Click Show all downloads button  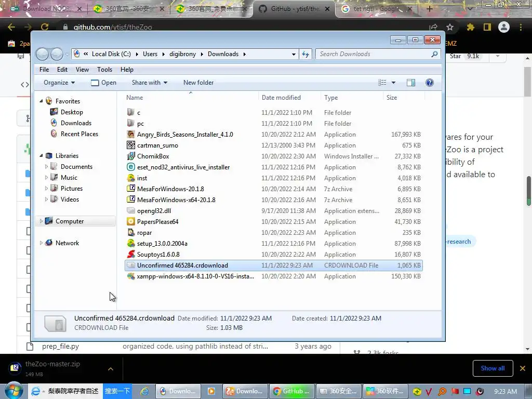(493, 368)
